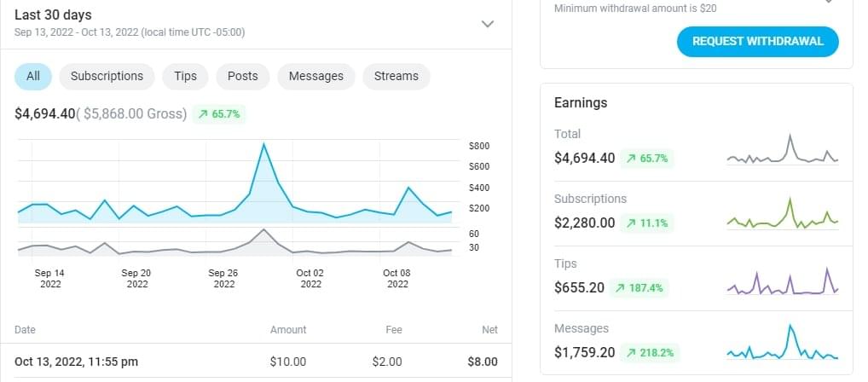Switch to the Posts filter
This screenshot has width=868, height=382.
[x=242, y=76]
